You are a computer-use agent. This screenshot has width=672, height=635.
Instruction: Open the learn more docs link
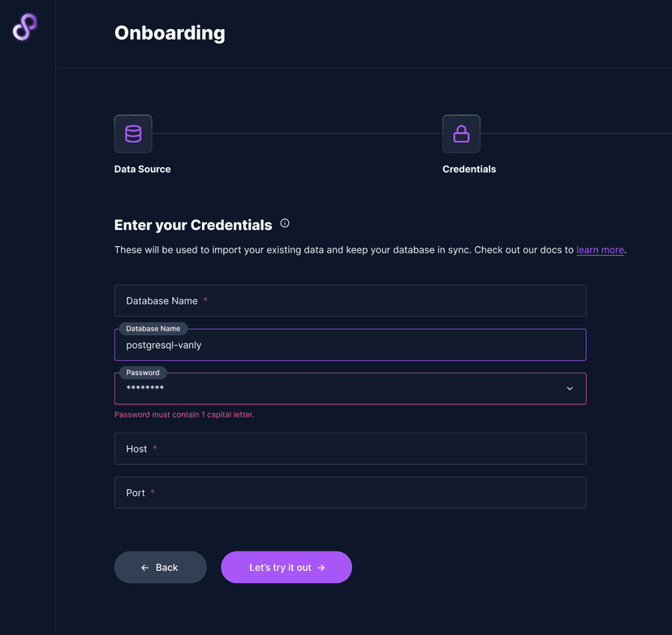[600, 250]
